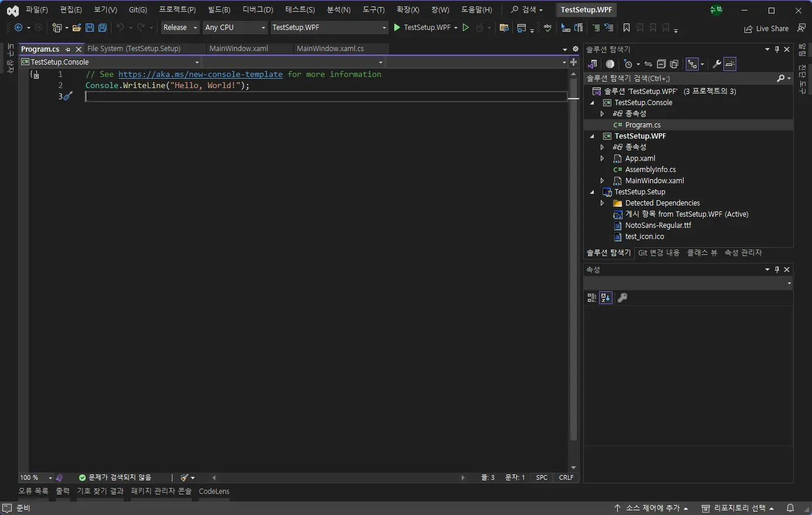
Task: Click the bookmark toggle icon in toolbar
Action: (x=627, y=28)
